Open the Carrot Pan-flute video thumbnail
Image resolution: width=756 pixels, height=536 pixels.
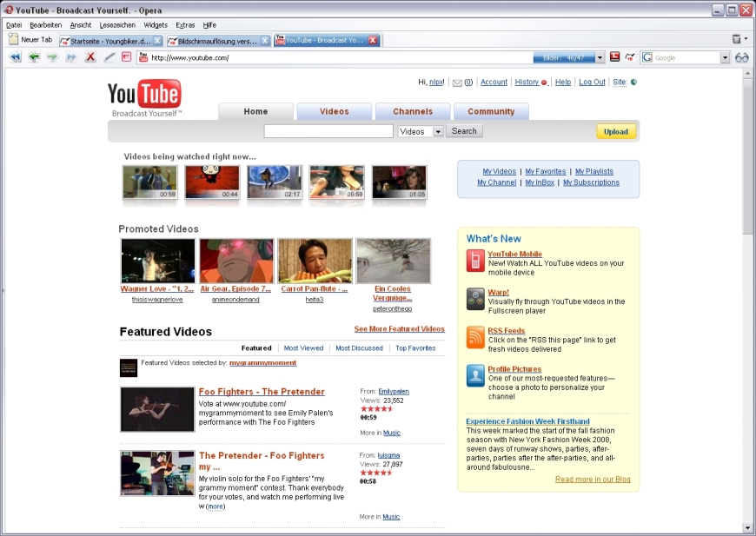point(315,261)
